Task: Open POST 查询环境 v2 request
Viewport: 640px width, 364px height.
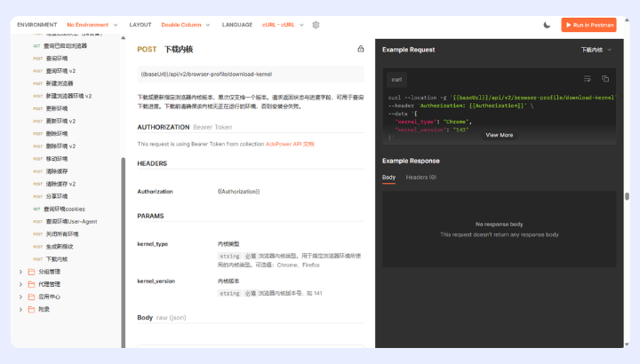Action: point(54,71)
